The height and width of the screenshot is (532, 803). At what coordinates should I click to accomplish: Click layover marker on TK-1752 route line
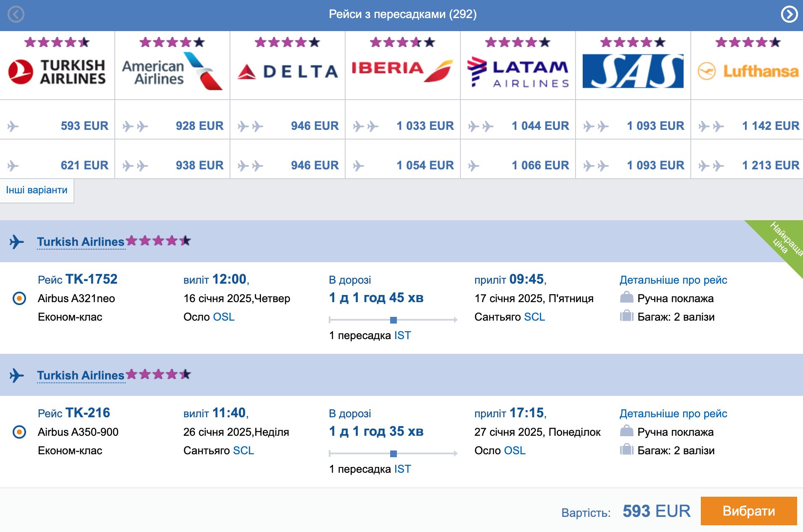coord(394,320)
